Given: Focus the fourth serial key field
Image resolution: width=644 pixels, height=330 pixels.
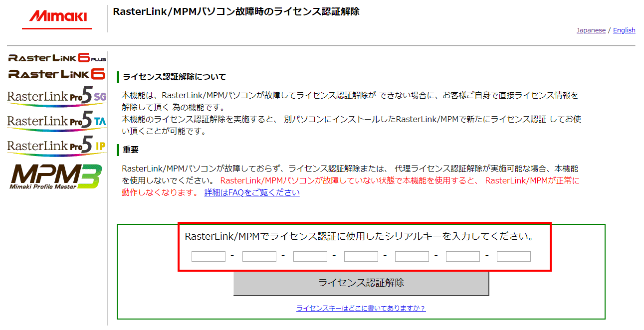Looking at the screenshot, I should [361, 256].
